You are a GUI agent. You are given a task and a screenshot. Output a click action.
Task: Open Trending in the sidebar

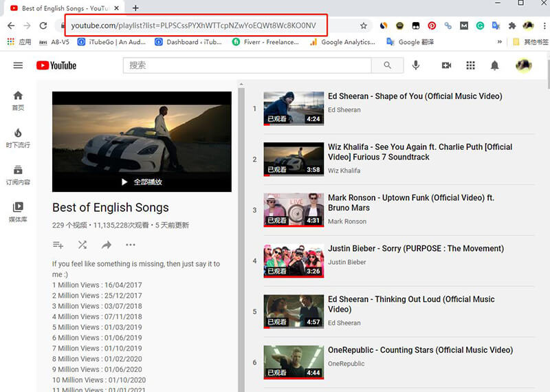click(x=18, y=138)
